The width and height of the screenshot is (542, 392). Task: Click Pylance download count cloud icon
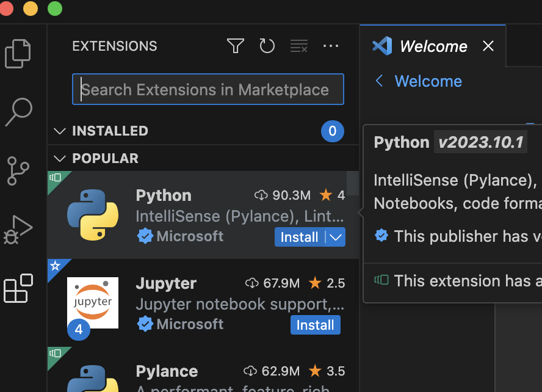click(x=250, y=371)
